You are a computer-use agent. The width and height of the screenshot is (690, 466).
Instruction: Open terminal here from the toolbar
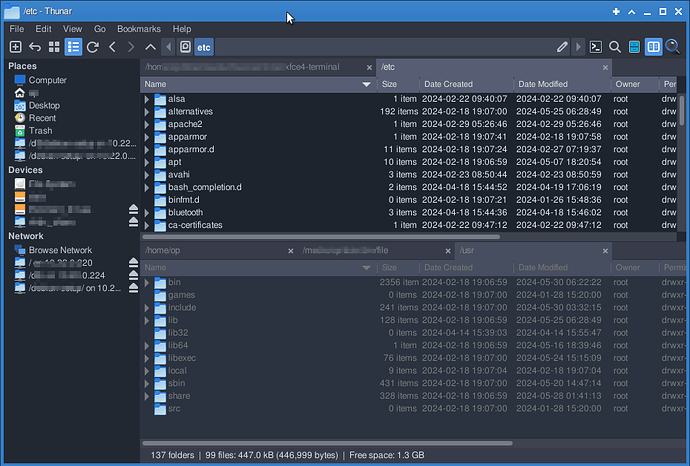596,47
